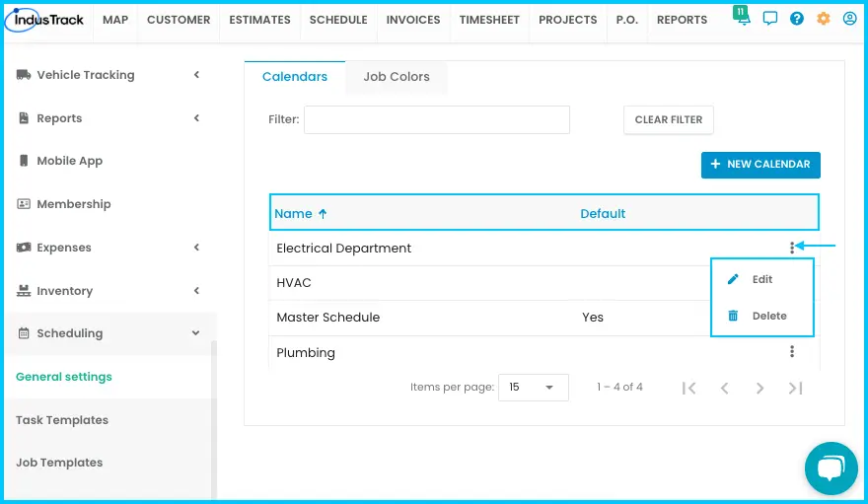This screenshot has width=868, height=504.
Task: Click the Mobile App phone icon
Action: tap(24, 161)
